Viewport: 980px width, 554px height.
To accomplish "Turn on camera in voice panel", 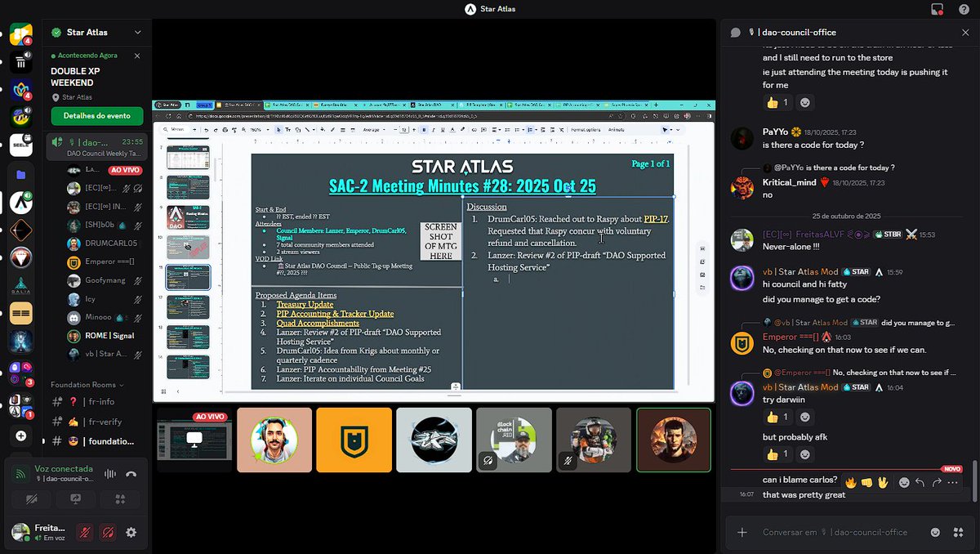I will 32,499.
